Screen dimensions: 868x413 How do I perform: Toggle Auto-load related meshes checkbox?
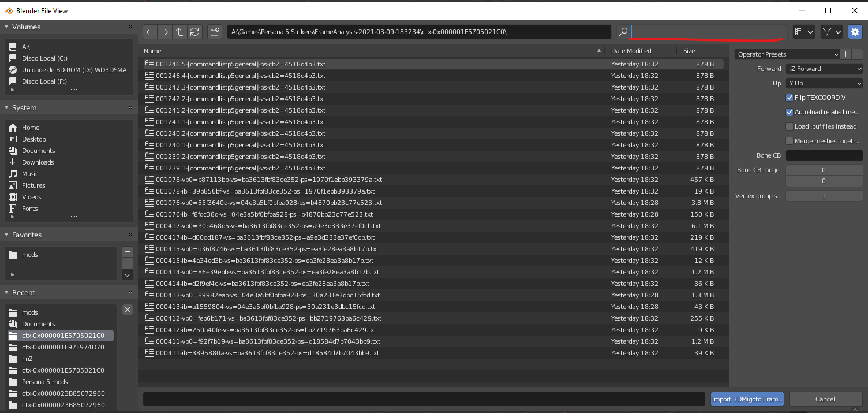790,112
